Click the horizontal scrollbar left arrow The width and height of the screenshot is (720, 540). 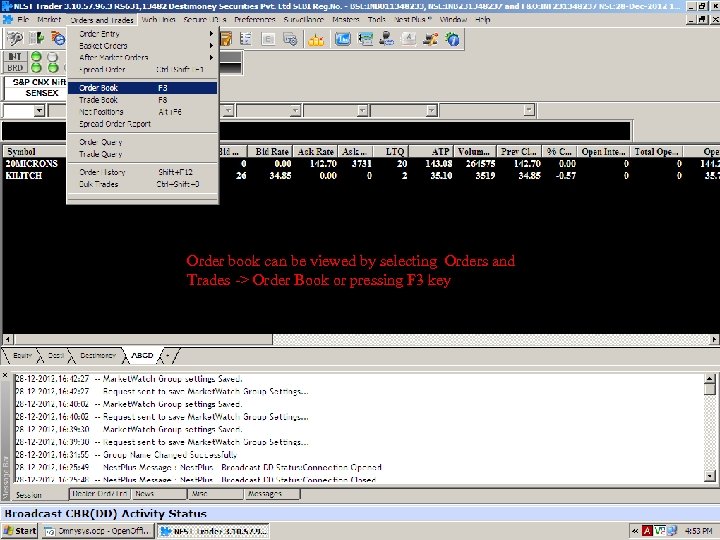click(7, 339)
